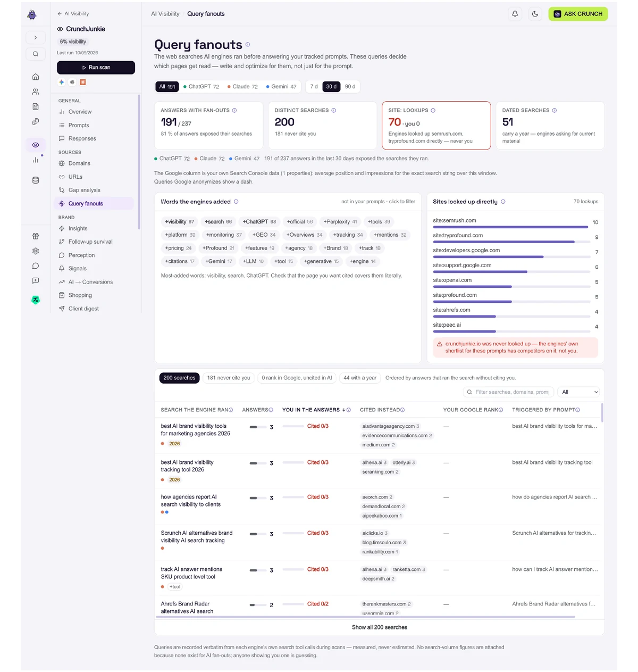
Task: Expand the left rail with chevron button
Action: 36,37
